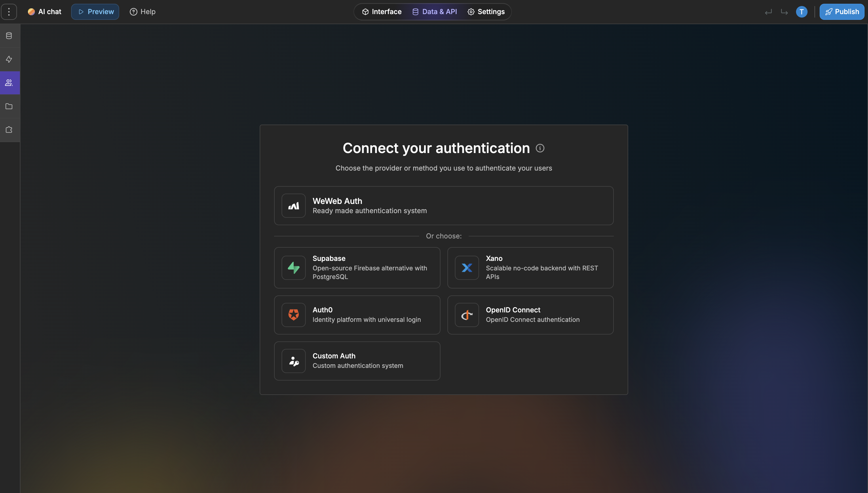
Task: Click the Auth0 shield logo
Action: [294, 315]
